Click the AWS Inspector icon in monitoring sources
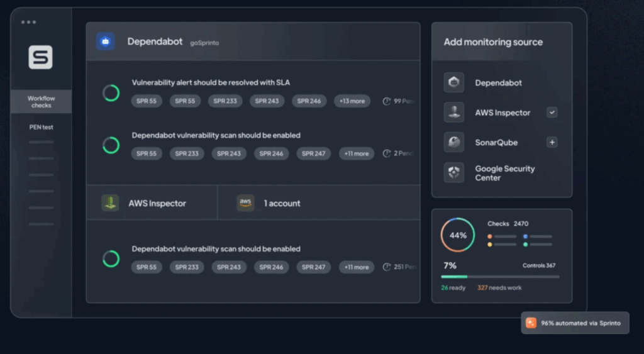The image size is (644, 354). coord(453,113)
